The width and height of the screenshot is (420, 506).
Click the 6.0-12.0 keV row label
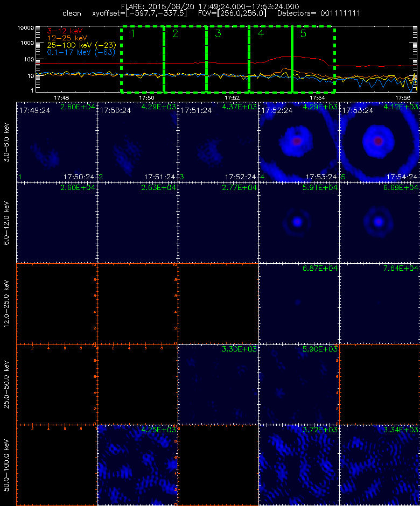point(7,223)
